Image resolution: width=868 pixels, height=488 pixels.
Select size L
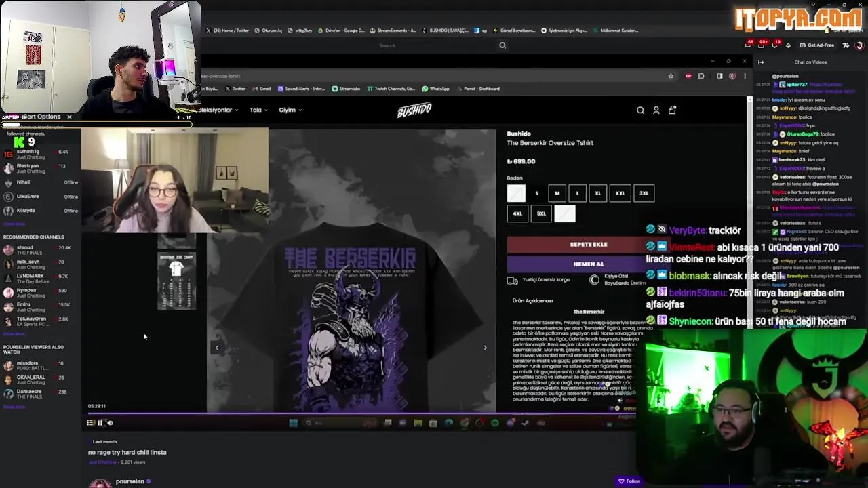577,193
